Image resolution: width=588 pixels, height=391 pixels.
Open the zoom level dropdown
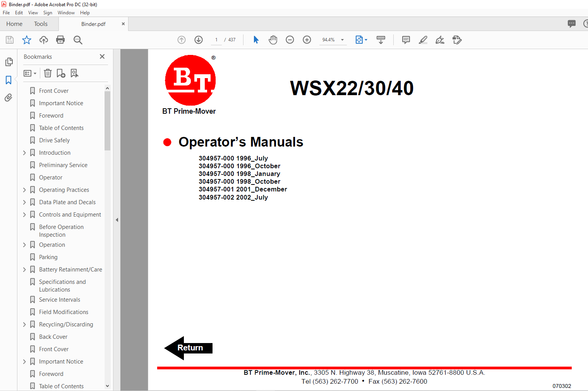click(x=342, y=40)
